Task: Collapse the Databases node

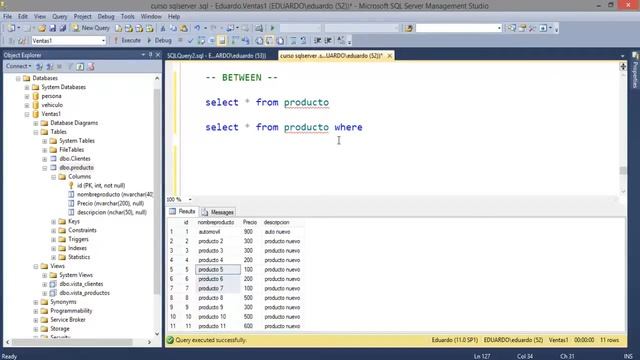Action: 18,78
